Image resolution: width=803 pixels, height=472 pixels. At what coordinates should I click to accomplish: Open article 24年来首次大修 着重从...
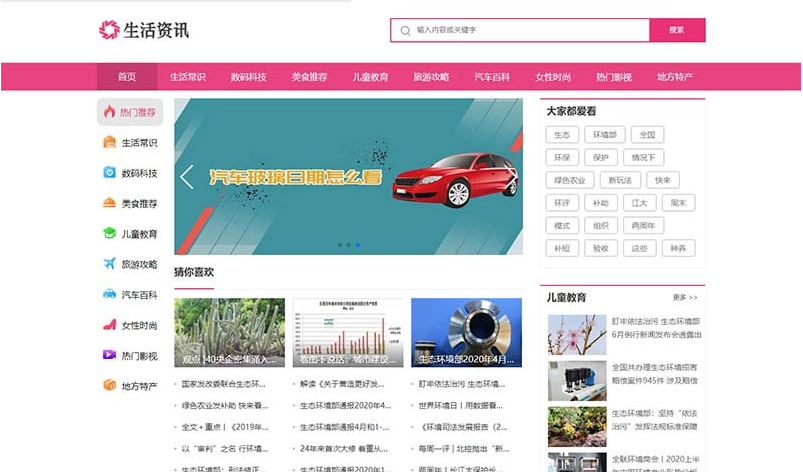click(x=344, y=449)
